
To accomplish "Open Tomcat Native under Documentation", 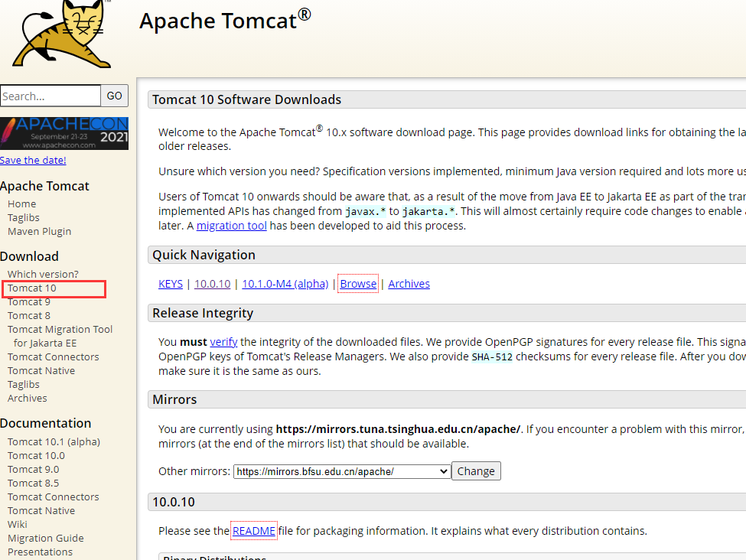I will 41,511.
